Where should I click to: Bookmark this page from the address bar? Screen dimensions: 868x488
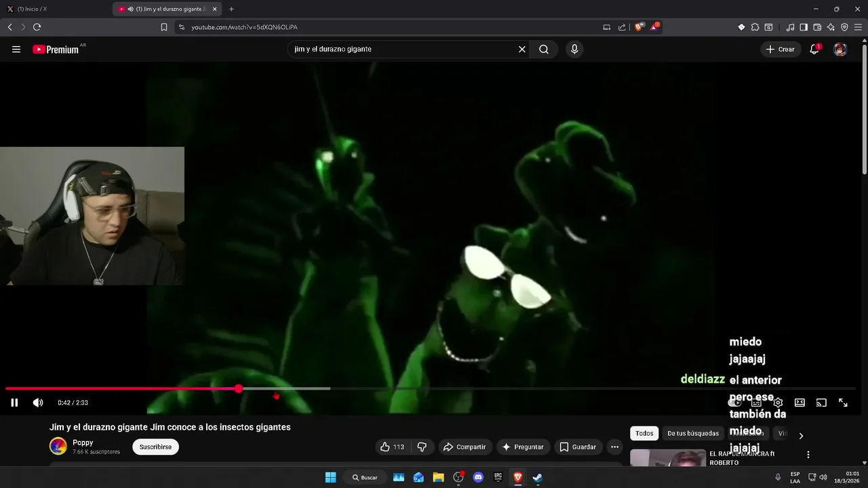click(164, 27)
